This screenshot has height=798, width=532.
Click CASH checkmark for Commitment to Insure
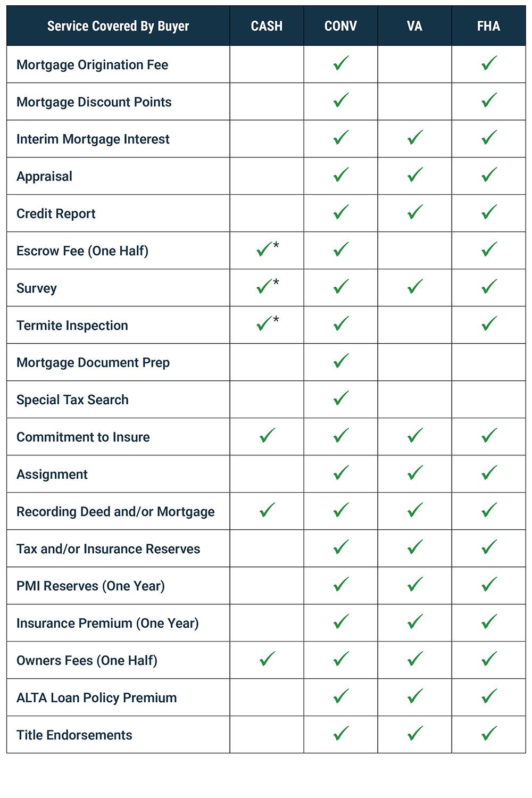pos(267,435)
